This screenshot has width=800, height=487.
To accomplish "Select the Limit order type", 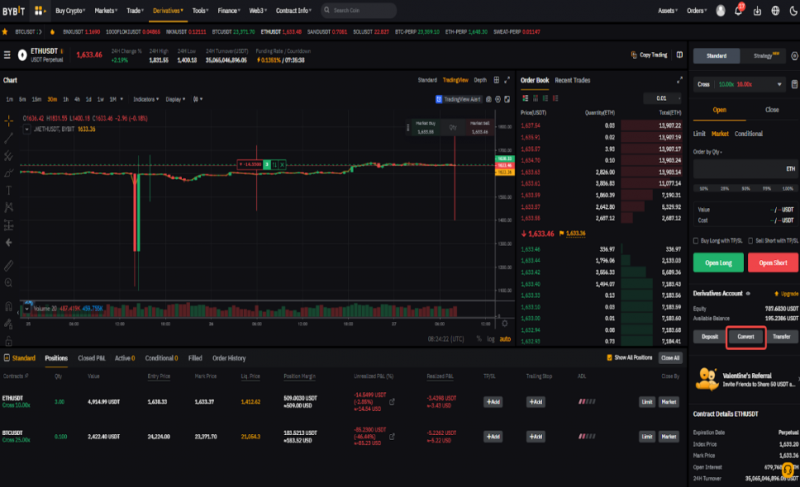I will click(x=699, y=134).
